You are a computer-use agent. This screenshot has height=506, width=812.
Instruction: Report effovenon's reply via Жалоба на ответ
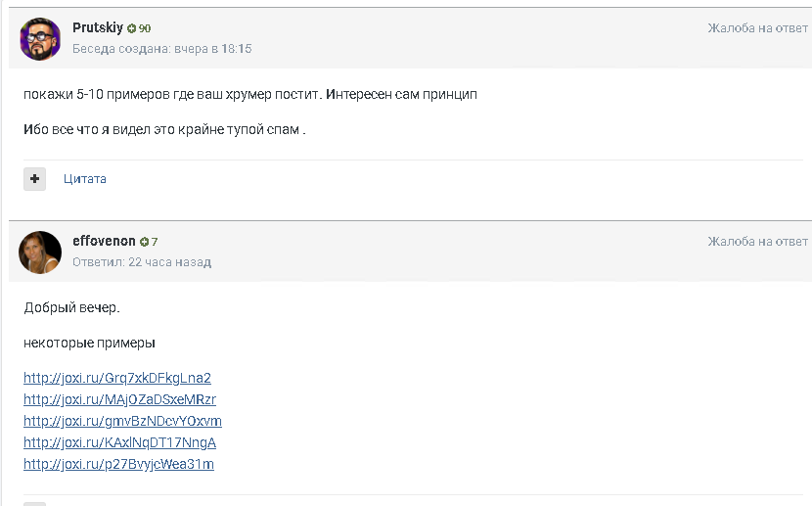[757, 242]
